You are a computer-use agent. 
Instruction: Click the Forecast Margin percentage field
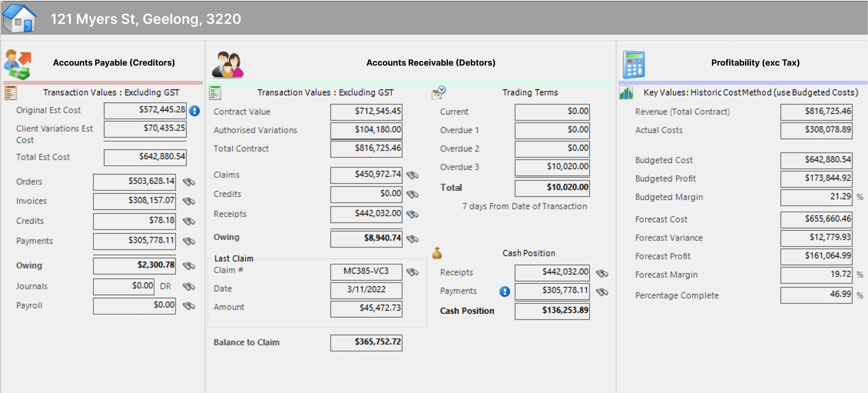pyautogui.click(x=816, y=274)
